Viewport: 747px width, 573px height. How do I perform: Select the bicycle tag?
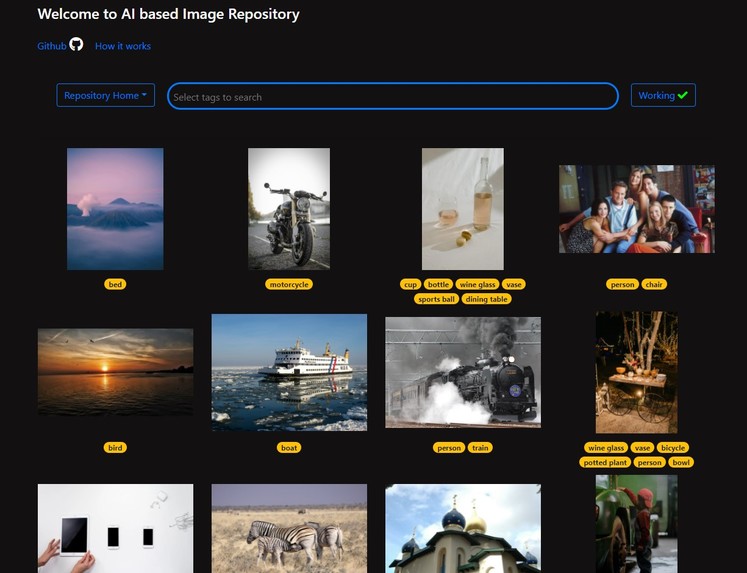point(673,448)
